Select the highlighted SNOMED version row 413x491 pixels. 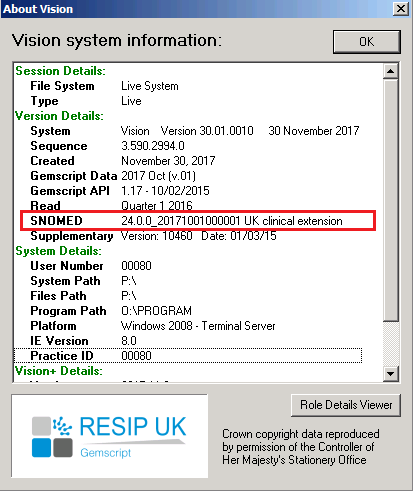click(x=198, y=221)
